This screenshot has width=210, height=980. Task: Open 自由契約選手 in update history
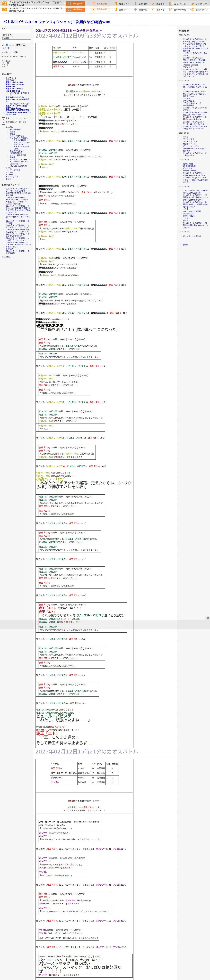[x=188, y=105]
